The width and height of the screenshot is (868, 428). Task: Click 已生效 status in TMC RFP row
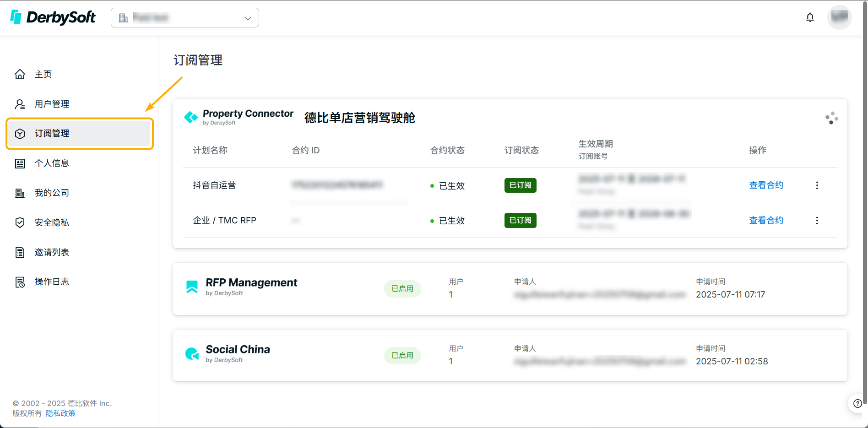[447, 221]
